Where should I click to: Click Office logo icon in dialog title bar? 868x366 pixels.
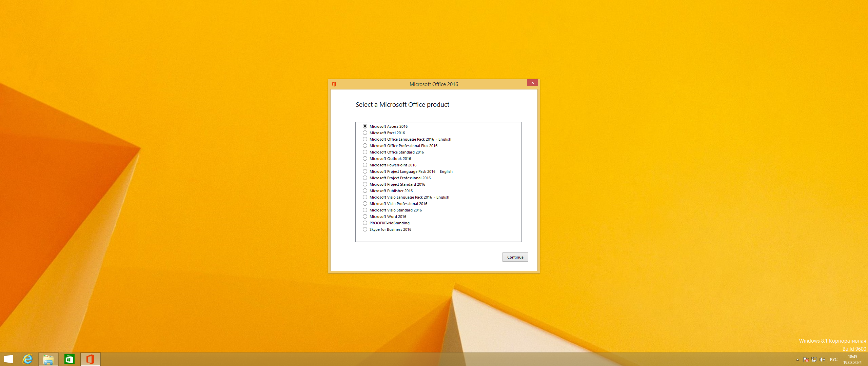(334, 84)
